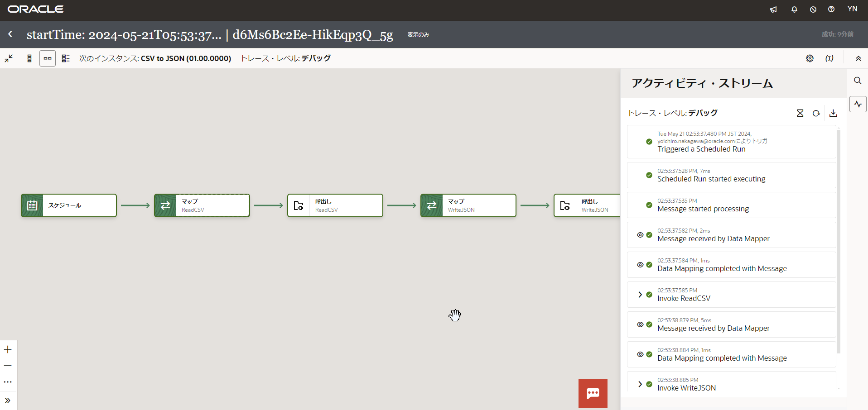
Task: Click the back arrow beside startTime title
Action: (x=10, y=34)
